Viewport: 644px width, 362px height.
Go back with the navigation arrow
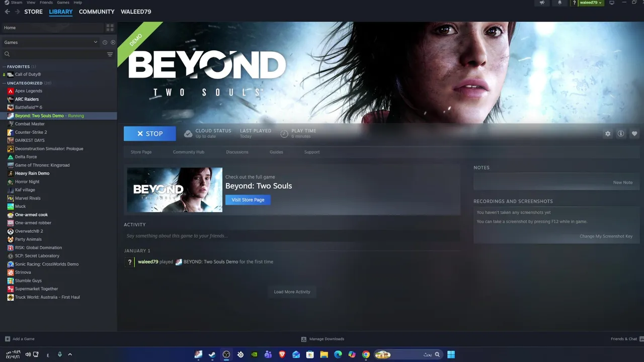click(8, 12)
